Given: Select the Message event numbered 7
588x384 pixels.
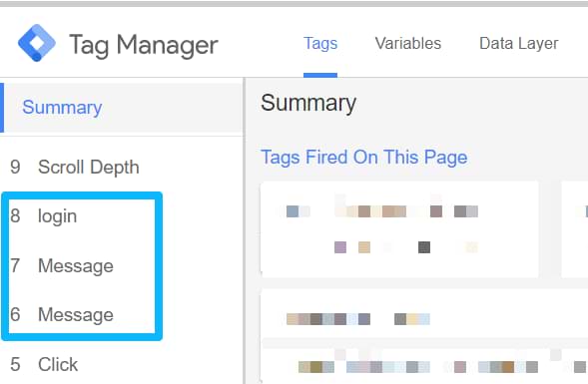Looking at the screenshot, I should pyautogui.click(x=62, y=265).
